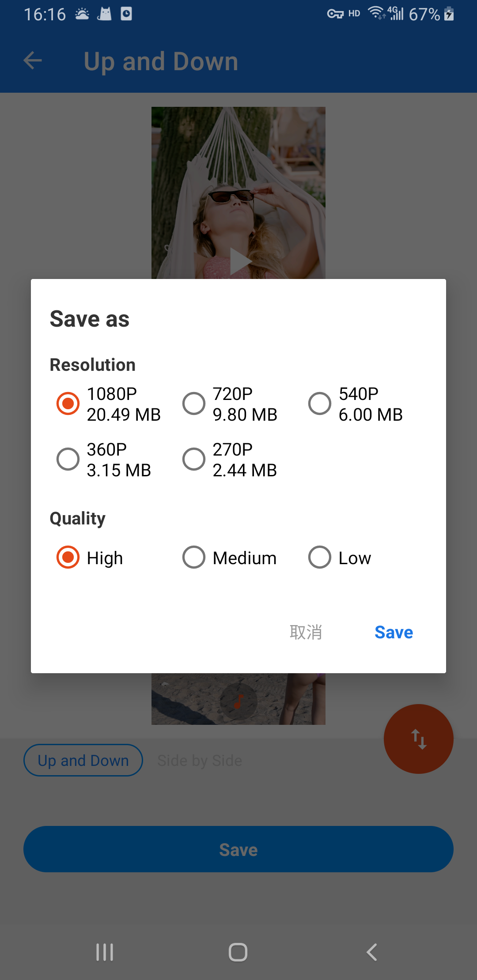Screen dimensions: 477x980
Task: Tap the orange swap videos button
Action: click(418, 739)
